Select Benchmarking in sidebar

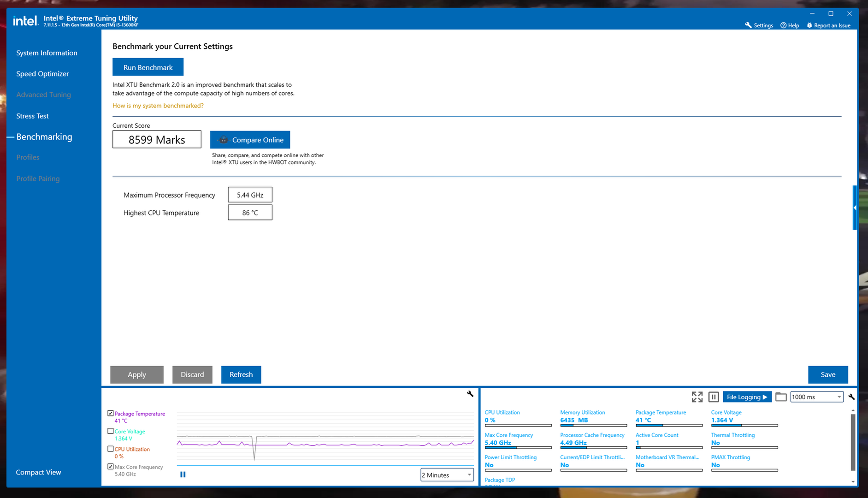tap(44, 137)
